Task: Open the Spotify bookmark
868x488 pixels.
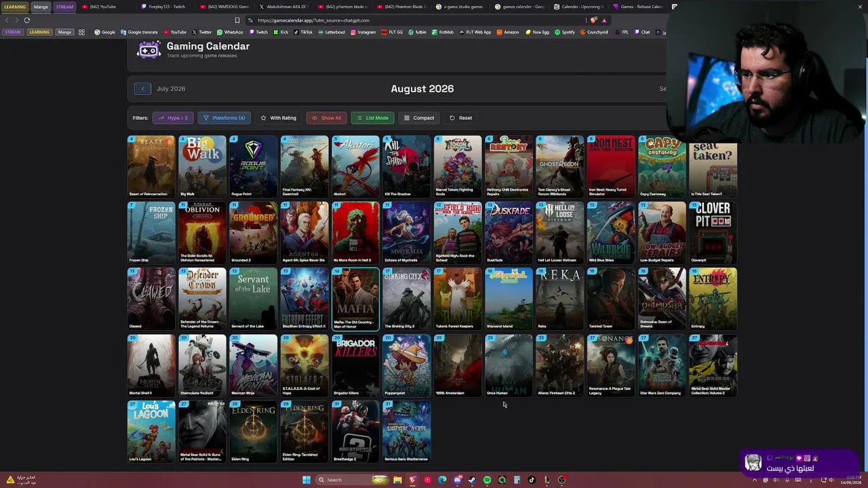Action: [x=565, y=32]
